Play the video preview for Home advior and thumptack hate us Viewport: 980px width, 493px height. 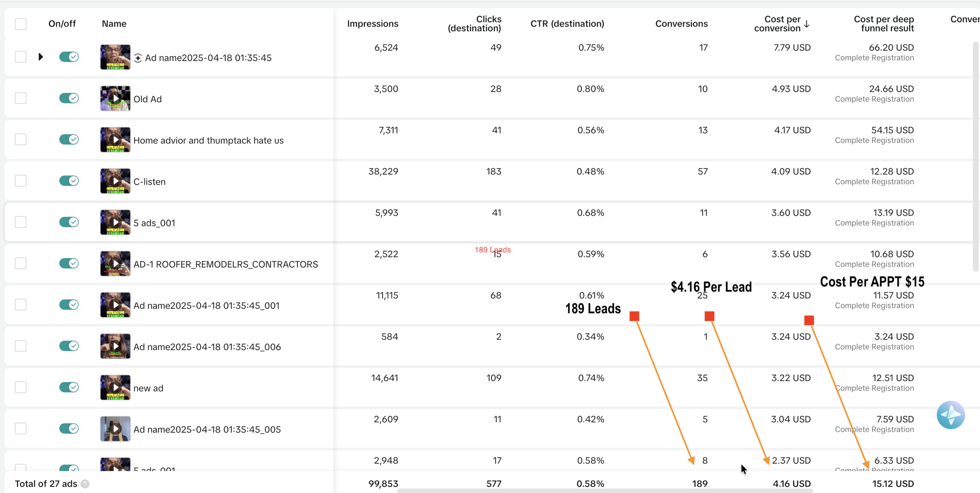115,139
